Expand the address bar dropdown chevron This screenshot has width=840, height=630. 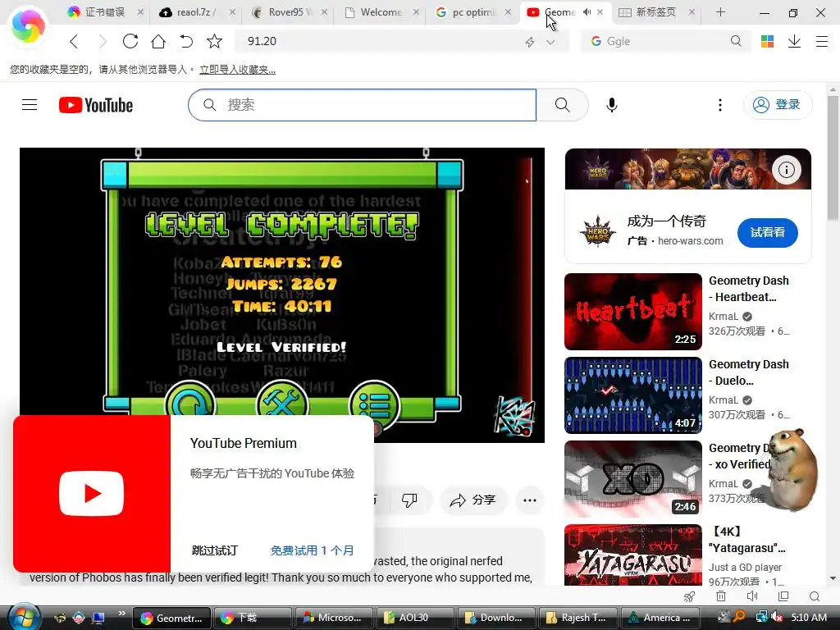tap(550, 42)
